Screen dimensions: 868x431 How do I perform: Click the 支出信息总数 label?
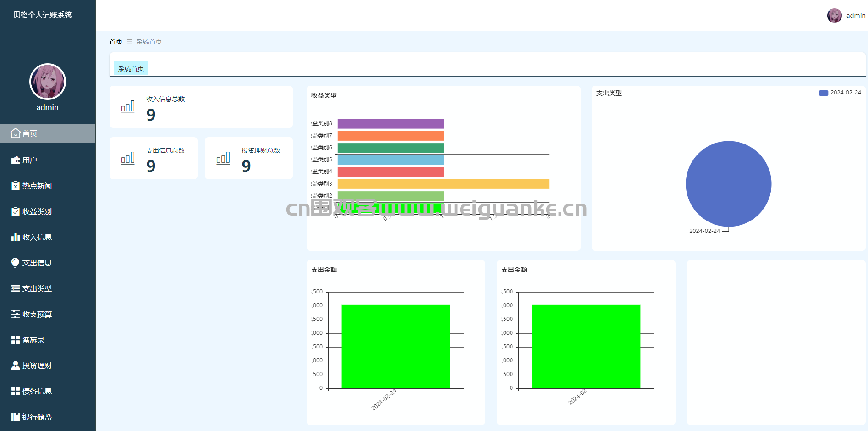pyautogui.click(x=165, y=150)
